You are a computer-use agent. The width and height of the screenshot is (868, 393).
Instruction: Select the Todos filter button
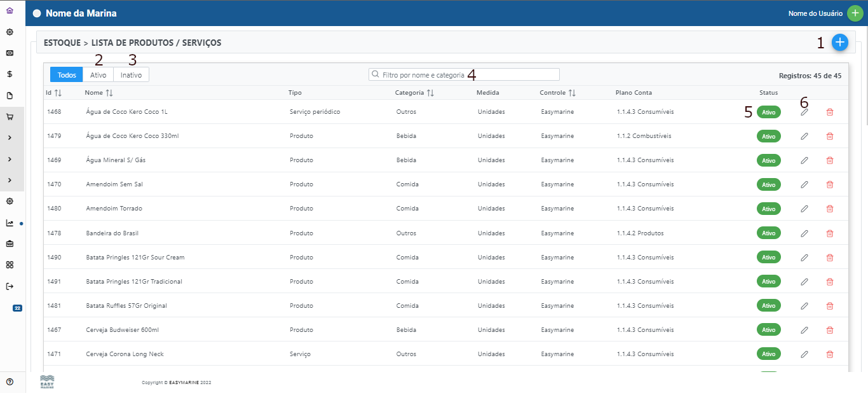[x=67, y=75]
